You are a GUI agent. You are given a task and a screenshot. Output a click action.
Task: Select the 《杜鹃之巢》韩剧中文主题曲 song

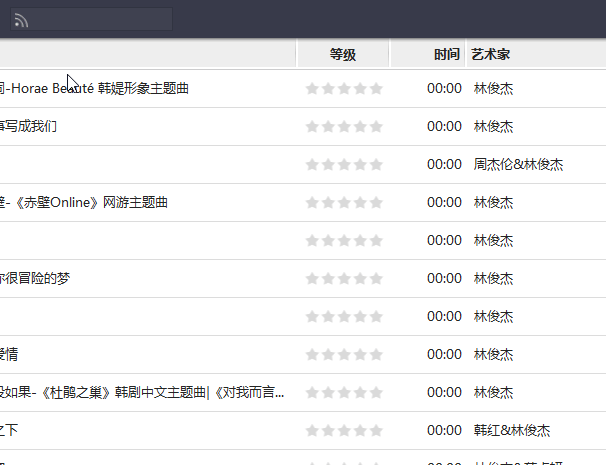[142, 393]
